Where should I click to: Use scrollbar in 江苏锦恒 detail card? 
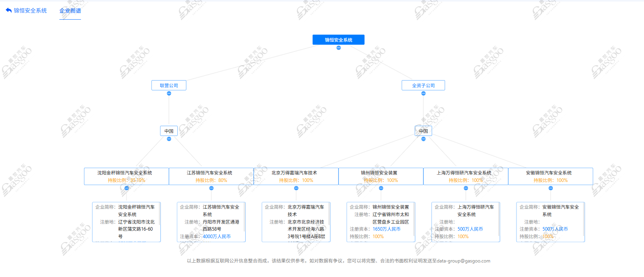(x=244, y=217)
